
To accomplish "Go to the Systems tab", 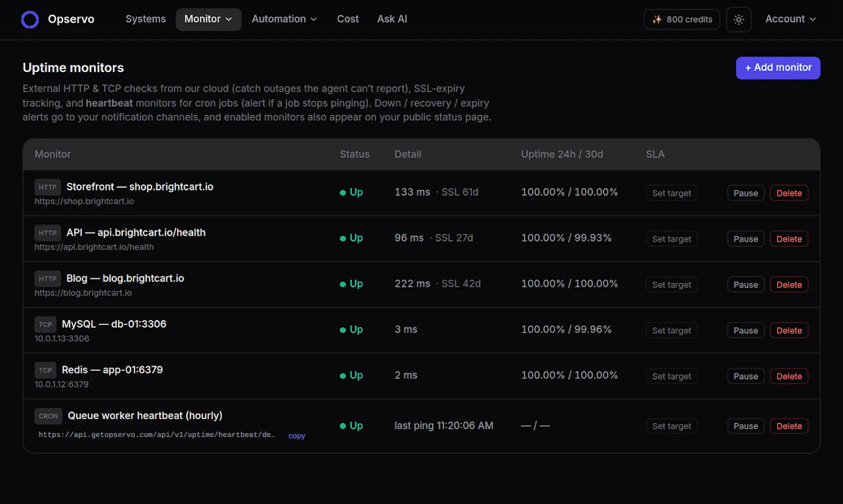I will tap(145, 19).
